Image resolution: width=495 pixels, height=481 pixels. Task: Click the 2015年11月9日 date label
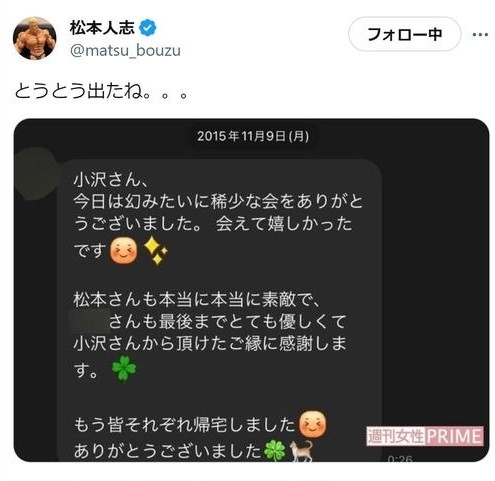coord(253,136)
